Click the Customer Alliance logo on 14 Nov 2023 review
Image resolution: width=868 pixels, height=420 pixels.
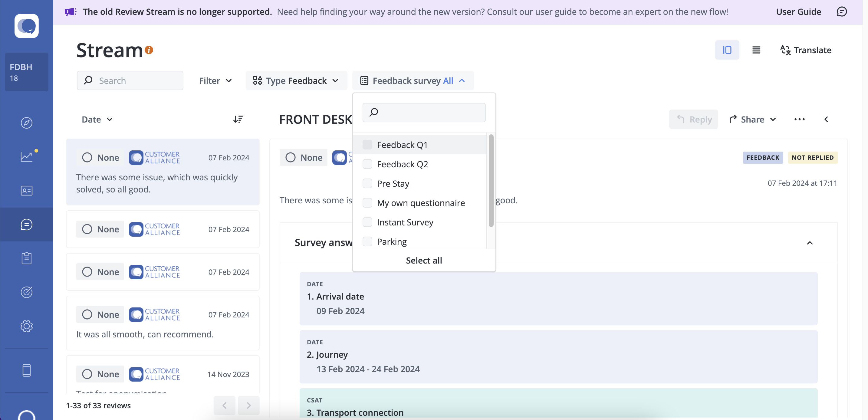pos(155,374)
